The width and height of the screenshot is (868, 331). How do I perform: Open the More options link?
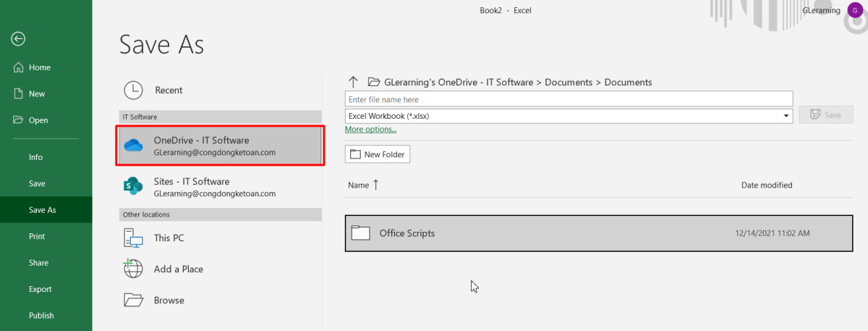(370, 130)
